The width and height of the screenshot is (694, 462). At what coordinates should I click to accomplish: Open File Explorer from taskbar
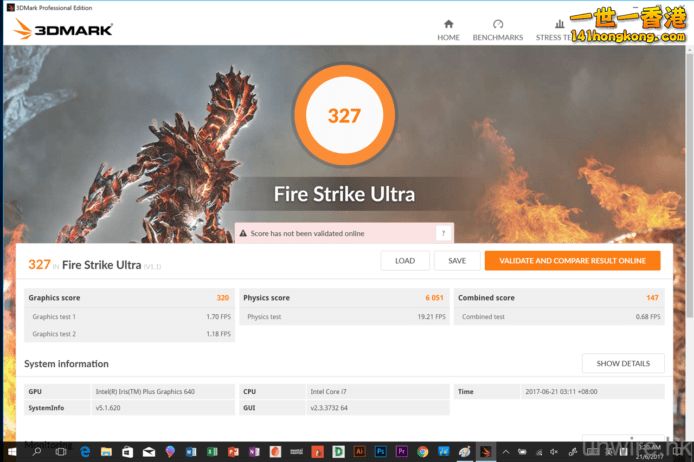click(x=106, y=452)
